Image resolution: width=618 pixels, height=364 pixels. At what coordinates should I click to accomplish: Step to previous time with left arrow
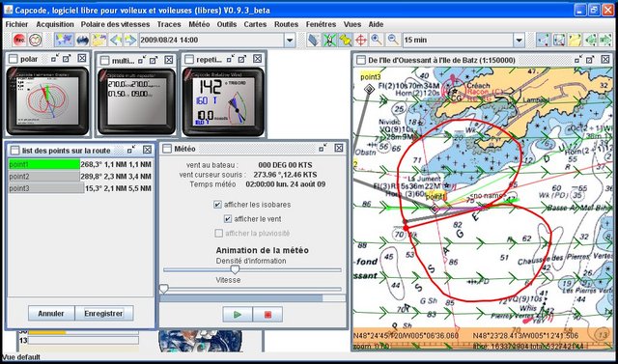click(x=115, y=40)
